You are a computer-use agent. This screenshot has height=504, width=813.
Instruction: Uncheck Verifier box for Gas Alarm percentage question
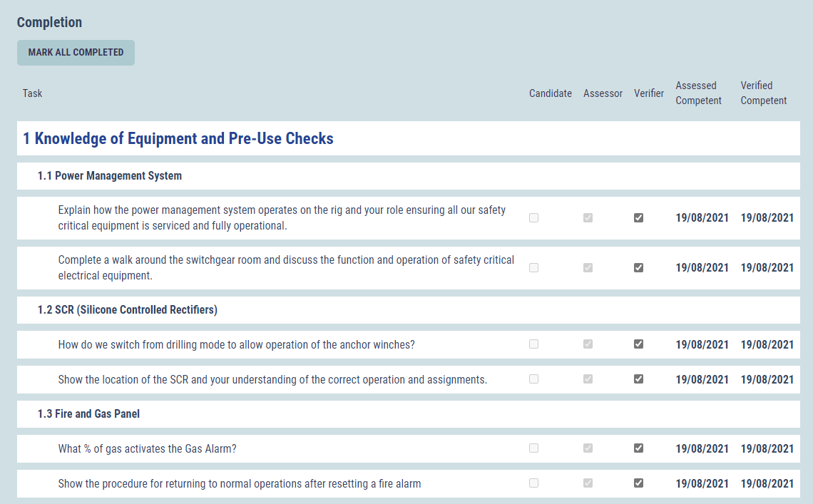tap(638, 448)
